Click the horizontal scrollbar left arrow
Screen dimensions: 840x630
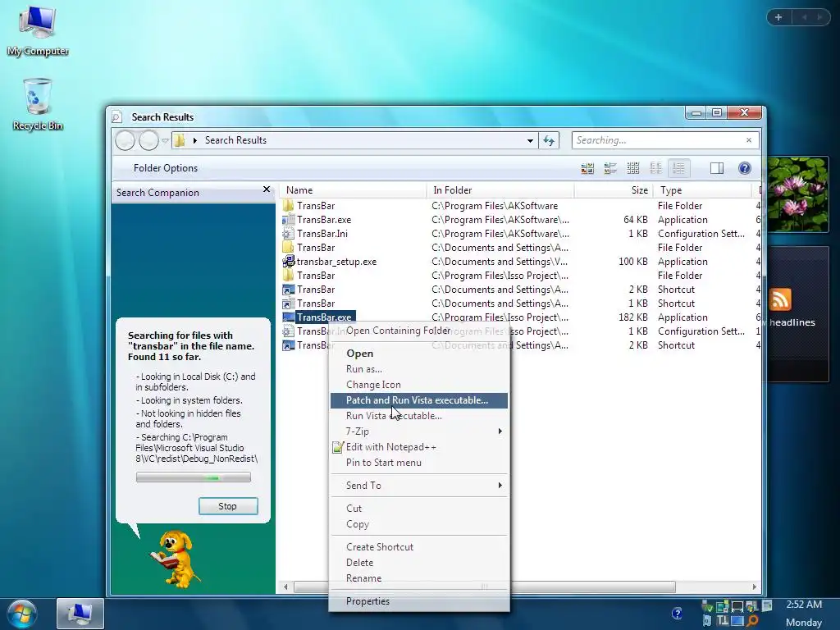click(x=285, y=587)
